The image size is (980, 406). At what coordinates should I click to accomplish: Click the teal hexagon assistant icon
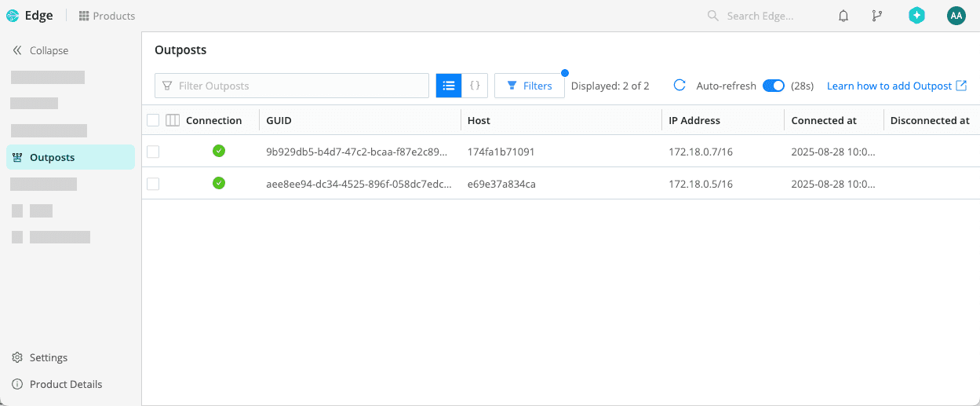coord(916,16)
